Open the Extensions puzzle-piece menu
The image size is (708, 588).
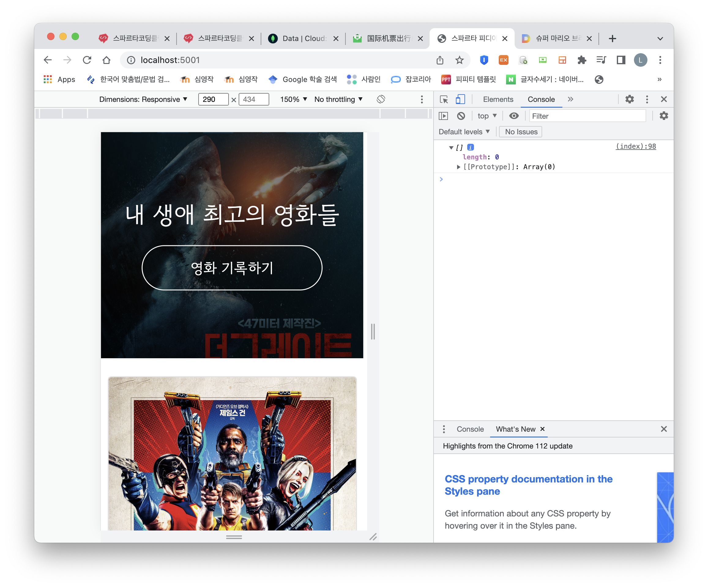pos(582,60)
